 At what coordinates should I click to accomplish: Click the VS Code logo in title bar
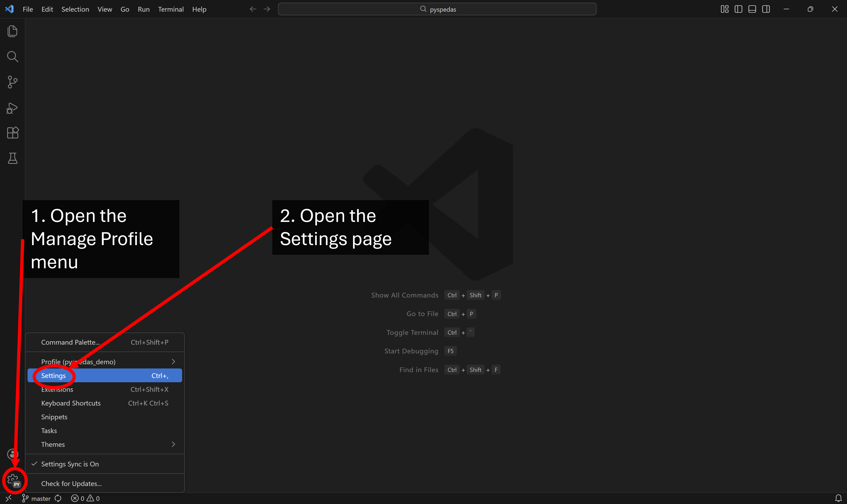9,9
